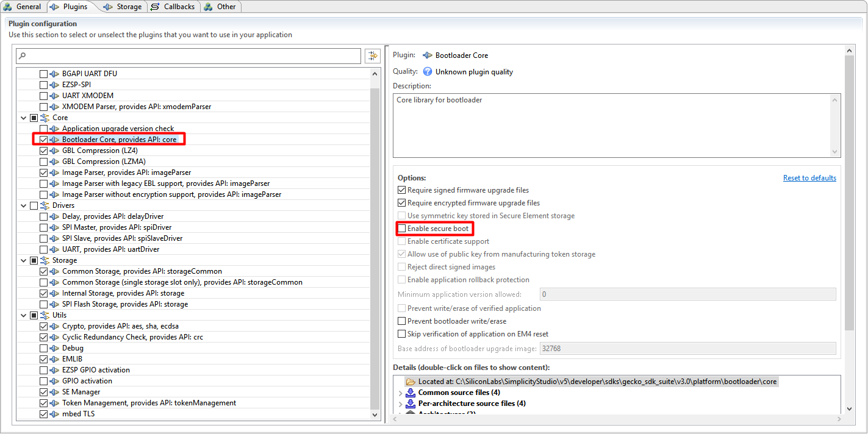Click Reset to defaults link
868x434 pixels.
pos(809,178)
